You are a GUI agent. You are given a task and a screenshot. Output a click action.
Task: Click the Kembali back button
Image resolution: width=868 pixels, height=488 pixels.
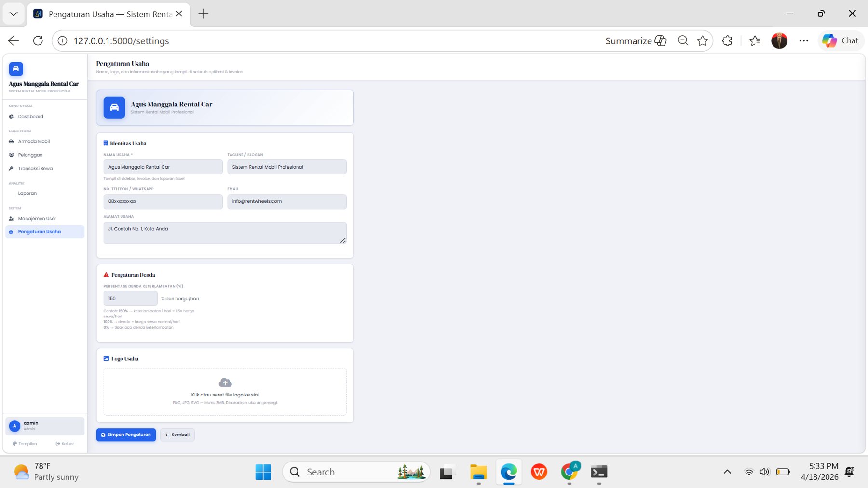(177, 435)
